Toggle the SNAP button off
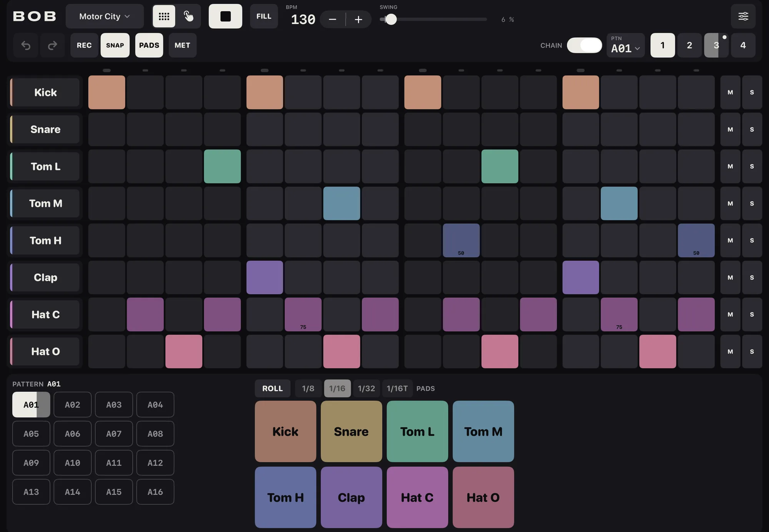 pyautogui.click(x=115, y=45)
